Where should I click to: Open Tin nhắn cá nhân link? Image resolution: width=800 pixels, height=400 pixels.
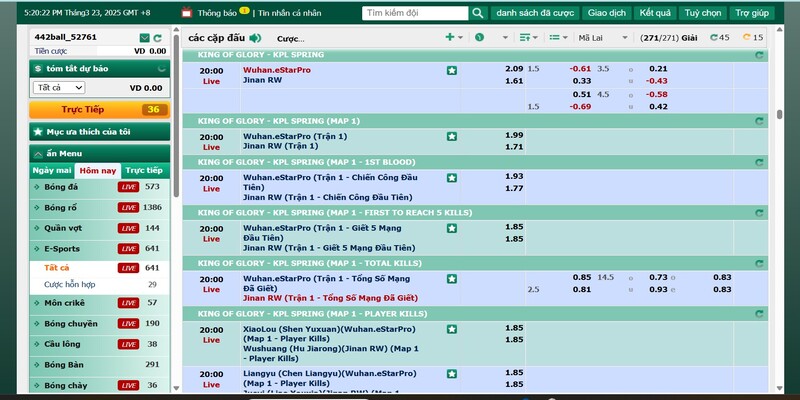click(290, 13)
